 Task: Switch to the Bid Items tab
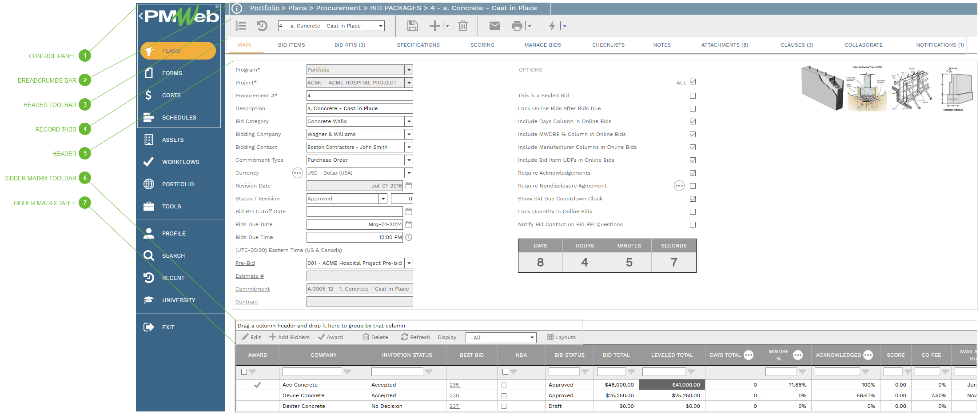(x=291, y=45)
